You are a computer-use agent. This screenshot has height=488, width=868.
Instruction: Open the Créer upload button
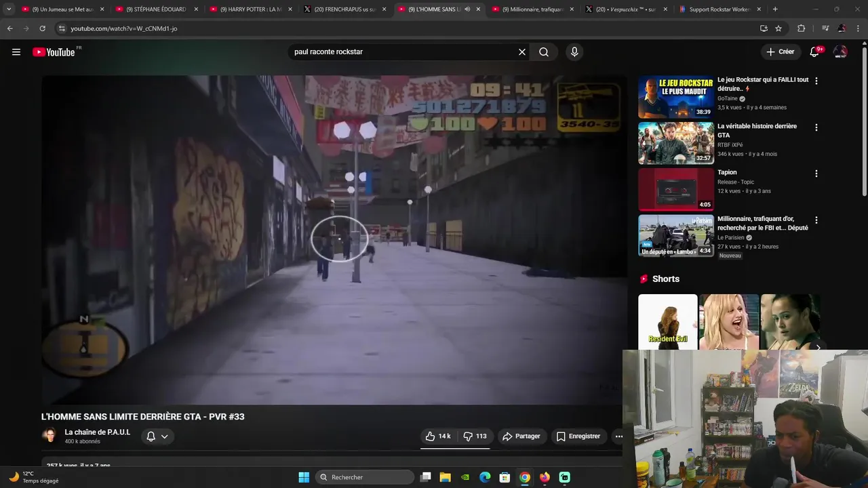click(780, 52)
